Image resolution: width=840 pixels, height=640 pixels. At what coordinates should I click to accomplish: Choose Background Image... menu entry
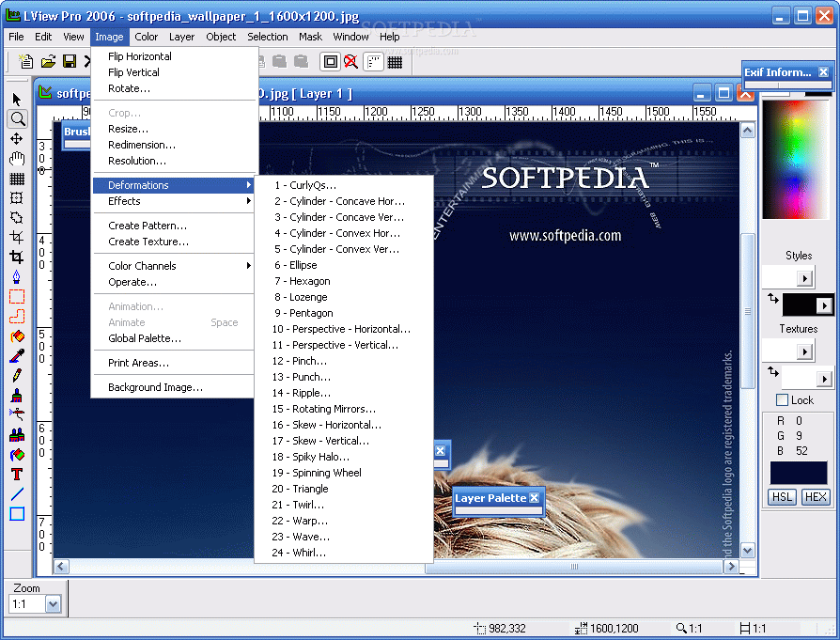(173, 387)
